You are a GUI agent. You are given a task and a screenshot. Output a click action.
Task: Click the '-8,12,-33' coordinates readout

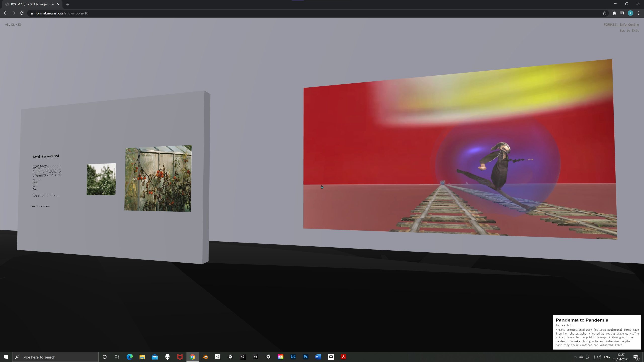coord(13,25)
